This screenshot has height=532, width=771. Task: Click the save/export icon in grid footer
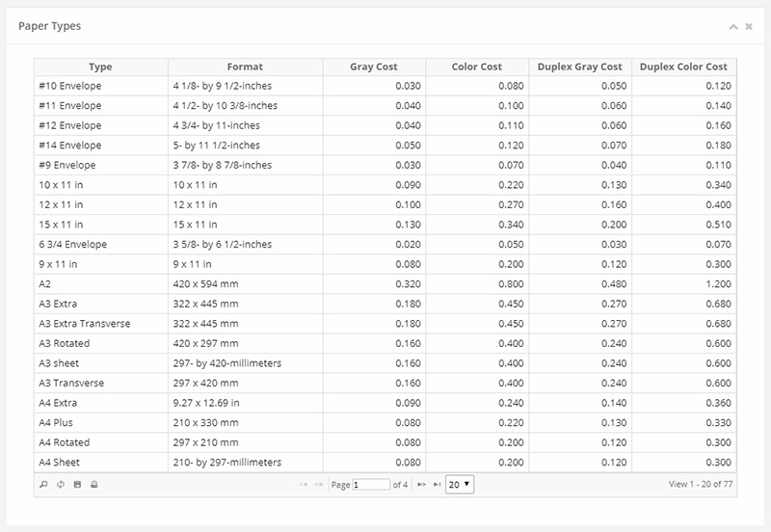(x=77, y=485)
